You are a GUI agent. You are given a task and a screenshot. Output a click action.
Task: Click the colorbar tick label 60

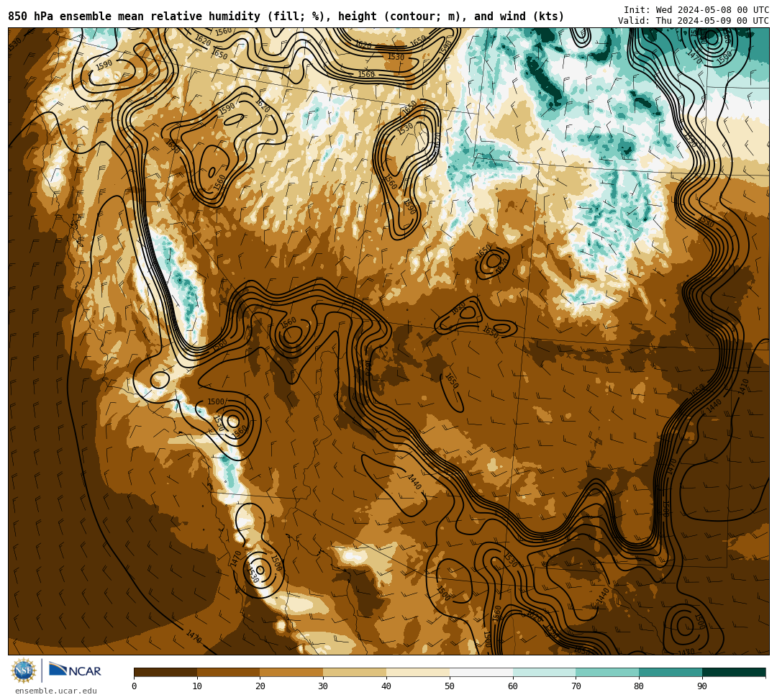pyautogui.click(x=513, y=686)
